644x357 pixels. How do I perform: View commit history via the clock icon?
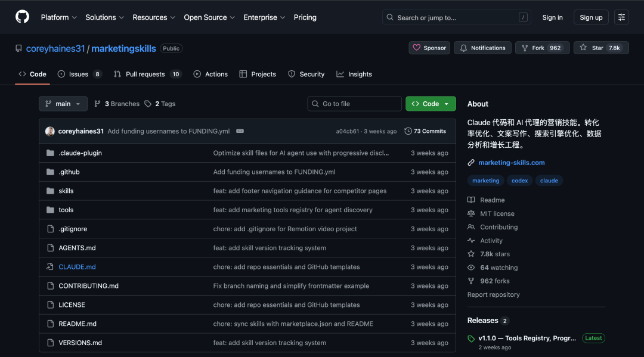[408, 131]
